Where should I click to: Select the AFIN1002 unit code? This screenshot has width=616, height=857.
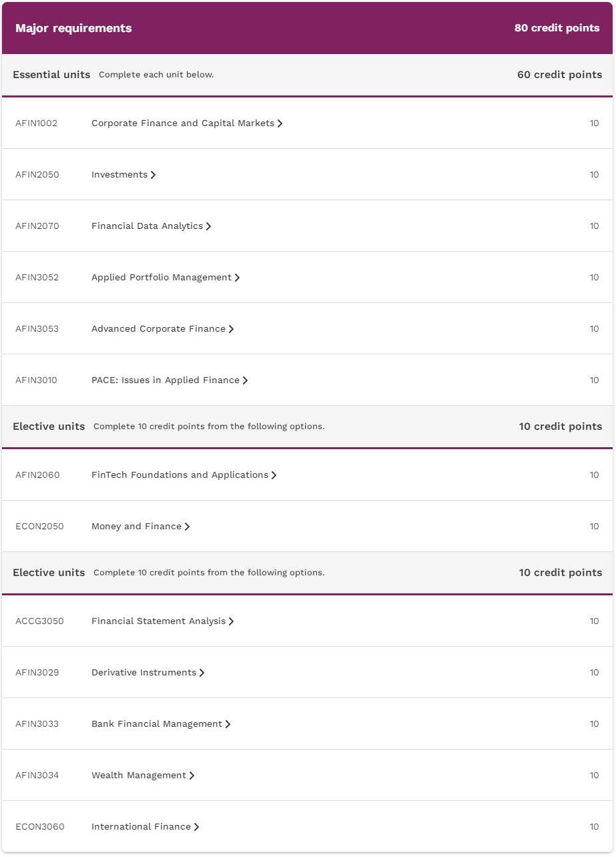point(37,123)
